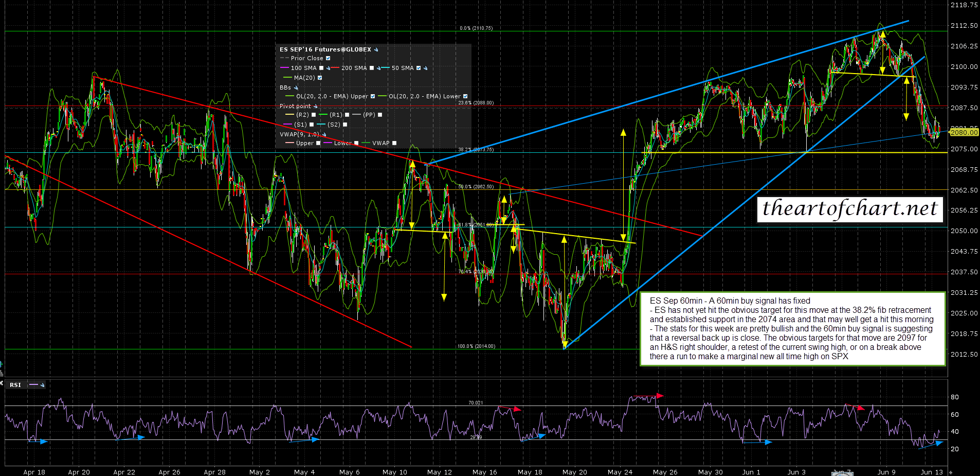Uncheck the Prior Close checkbox
The height and width of the screenshot is (476, 980).
[328, 58]
